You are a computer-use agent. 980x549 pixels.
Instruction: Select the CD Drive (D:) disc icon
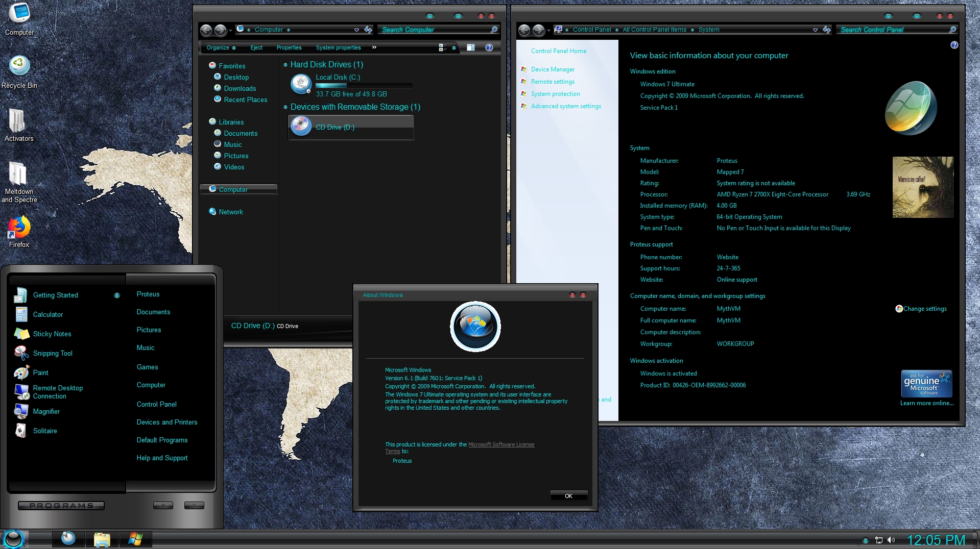[x=301, y=126]
